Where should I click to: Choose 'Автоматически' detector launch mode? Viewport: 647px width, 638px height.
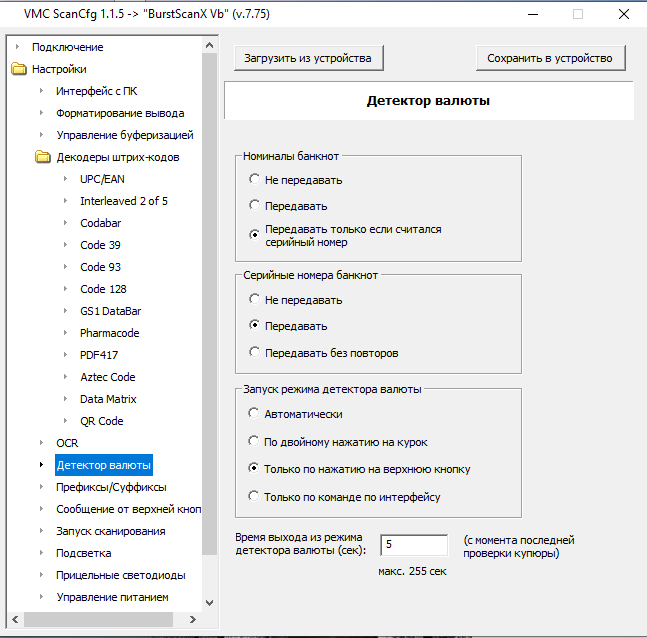[255, 414]
